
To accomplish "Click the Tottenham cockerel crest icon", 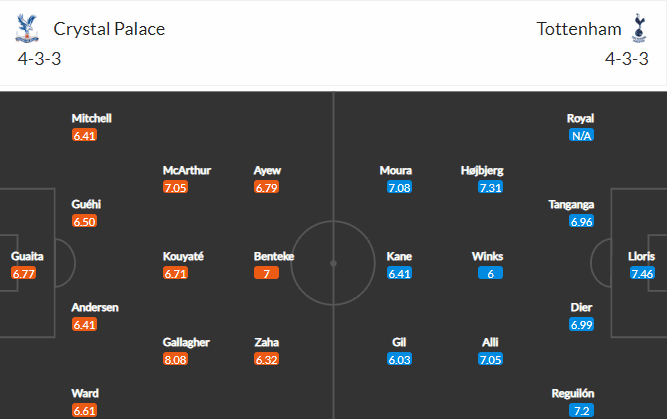I will tap(639, 28).
